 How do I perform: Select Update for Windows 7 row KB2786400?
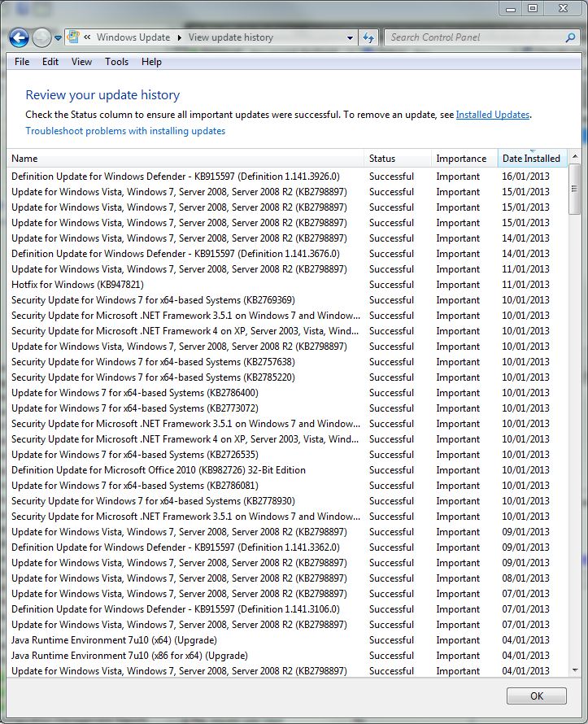click(286, 393)
